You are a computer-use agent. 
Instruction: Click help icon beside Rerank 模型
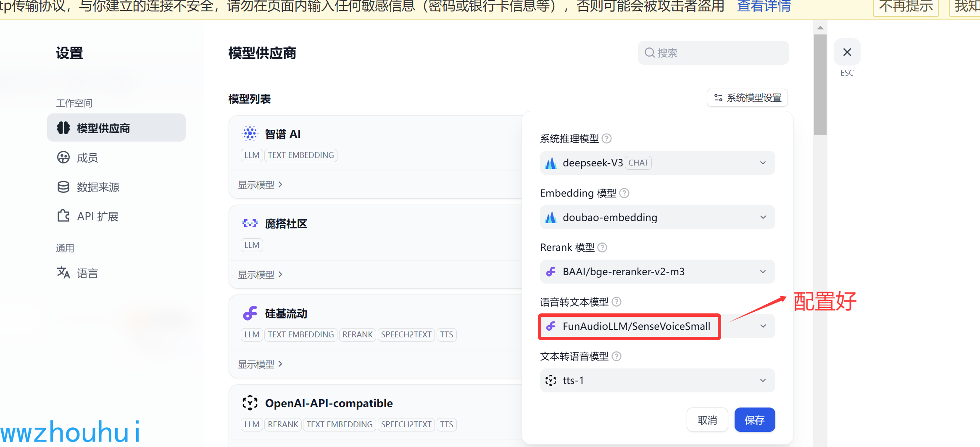[602, 247]
